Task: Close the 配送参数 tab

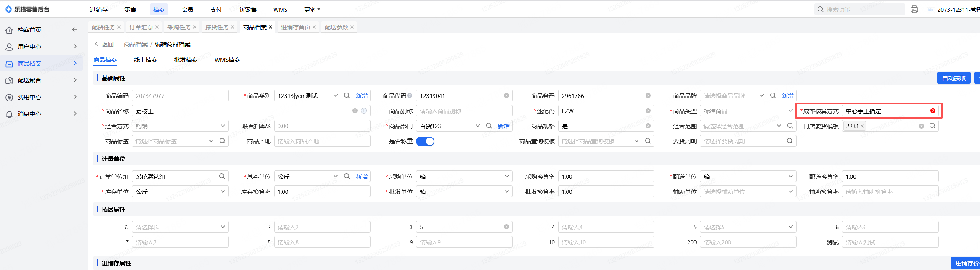Action: (x=352, y=27)
